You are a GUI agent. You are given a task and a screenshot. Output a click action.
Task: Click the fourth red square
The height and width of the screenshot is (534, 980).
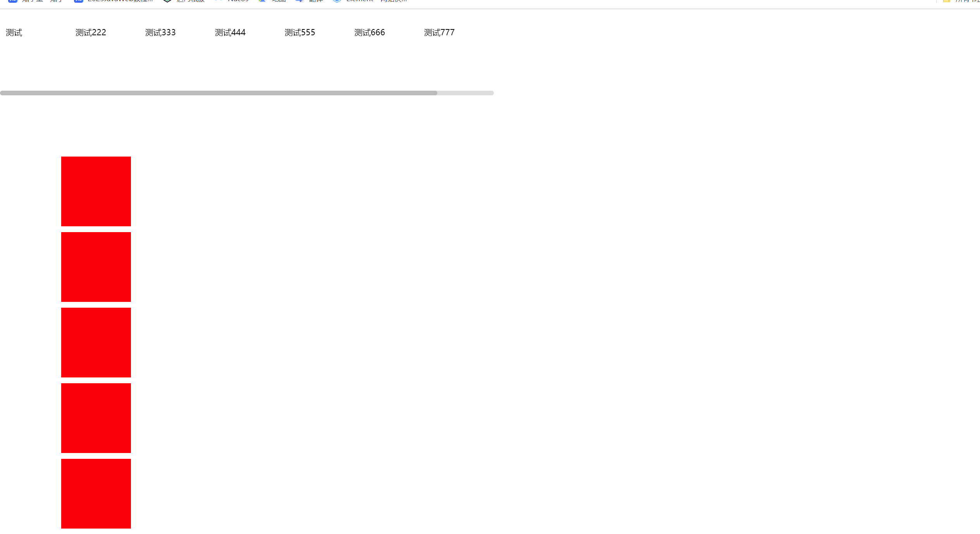pyautogui.click(x=96, y=418)
